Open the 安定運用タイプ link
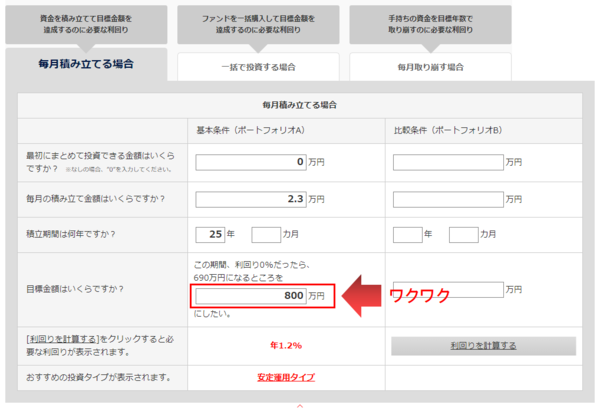The width and height of the screenshot is (600, 408). [x=286, y=377]
